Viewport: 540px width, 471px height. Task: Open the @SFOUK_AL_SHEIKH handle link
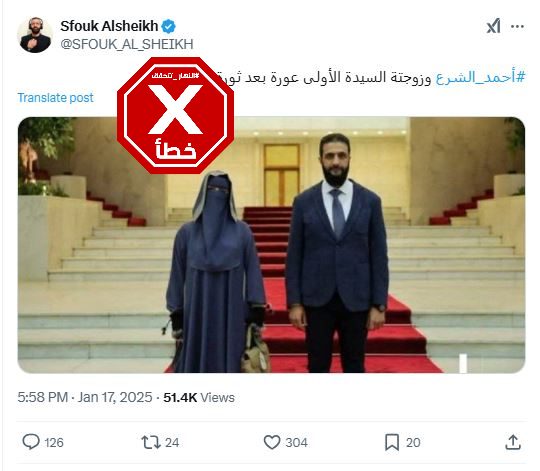point(127,44)
